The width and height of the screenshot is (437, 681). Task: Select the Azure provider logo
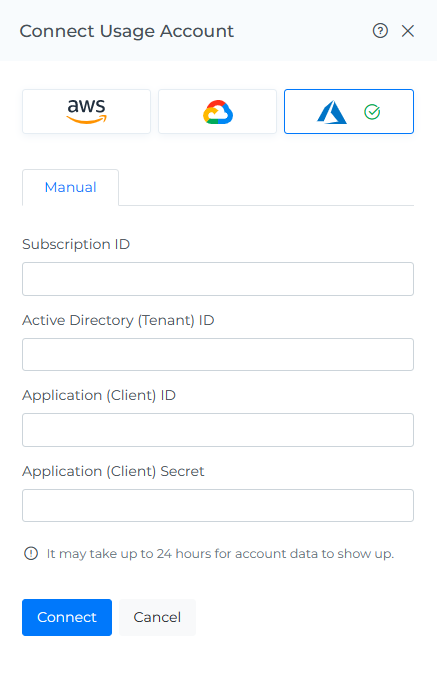(332, 112)
